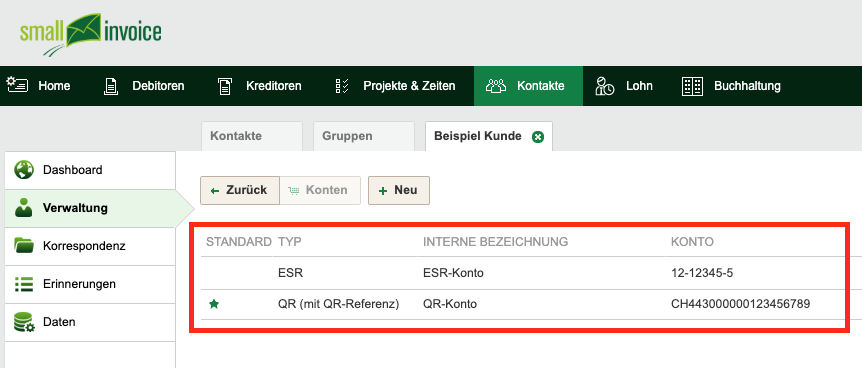Open Korrespondenz in the sidebar
This screenshot has width=862, height=368.
90,246
